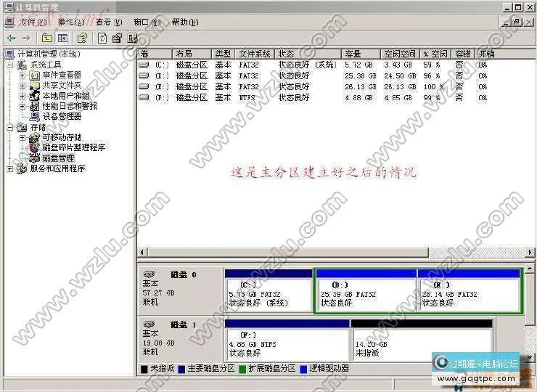Click the 磁盘 0 disk icon

point(149,274)
